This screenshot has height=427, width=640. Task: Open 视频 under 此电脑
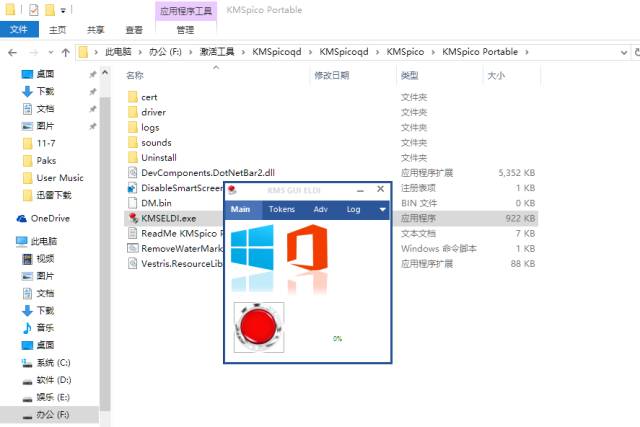(x=45, y=258)
